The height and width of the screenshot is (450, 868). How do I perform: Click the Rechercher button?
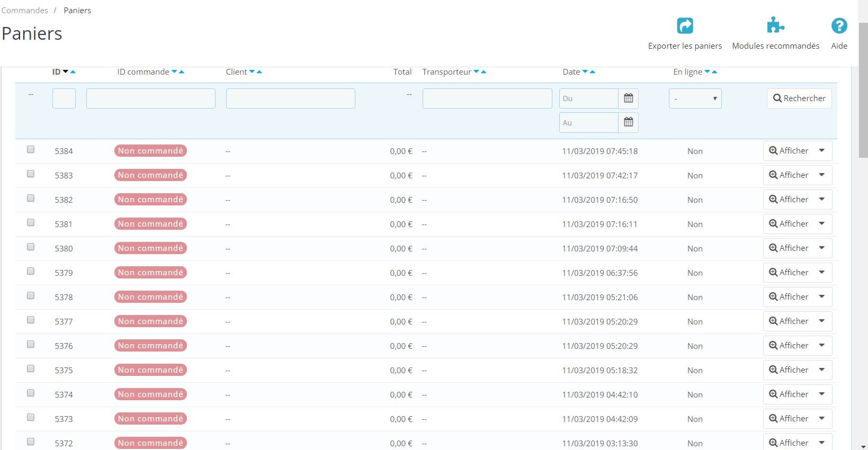click(799, 98)
